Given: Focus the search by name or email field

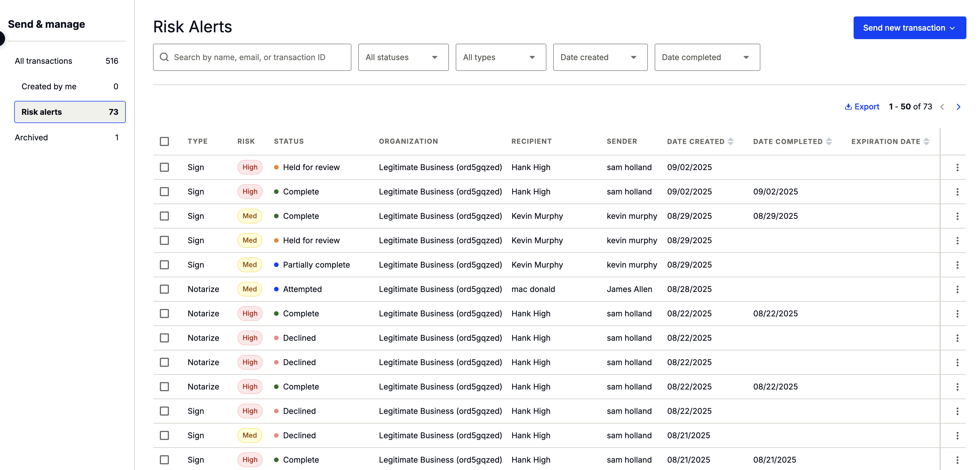Looking at the screenshot, I should click(252, 57).
